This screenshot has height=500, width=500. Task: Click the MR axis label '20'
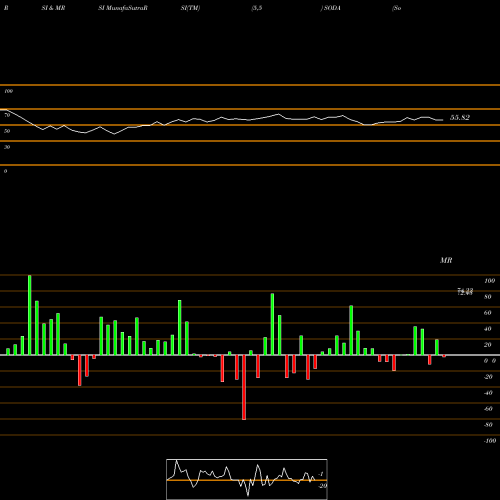pyautogui.click(x=488, y=345)
